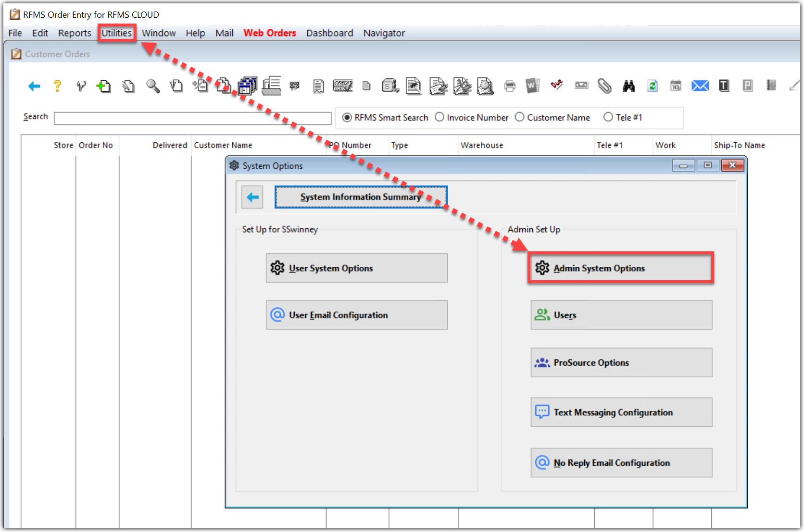Select the Customer Name search option
The height and width of the screenshot is (532, 804).
[519, 117]
